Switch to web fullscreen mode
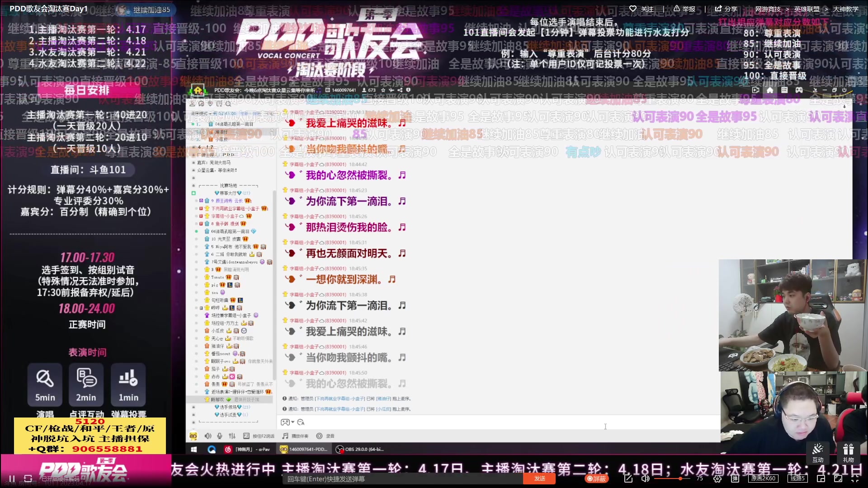Viewport: 868px width, 488px height. point(838,479)
